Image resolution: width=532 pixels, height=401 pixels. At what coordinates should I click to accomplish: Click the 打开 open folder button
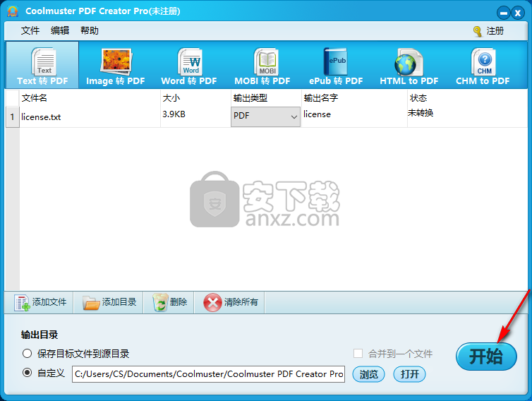[x=409, y=374]
